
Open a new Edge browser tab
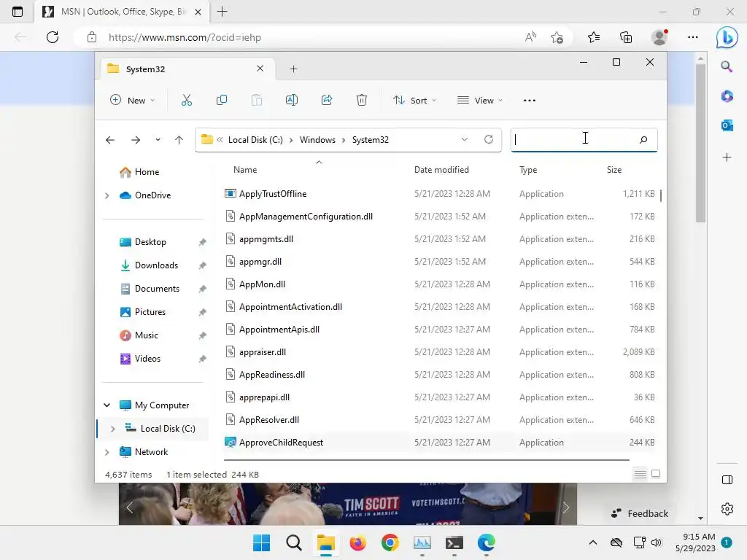pyautogui.click(x=222, y=12)
